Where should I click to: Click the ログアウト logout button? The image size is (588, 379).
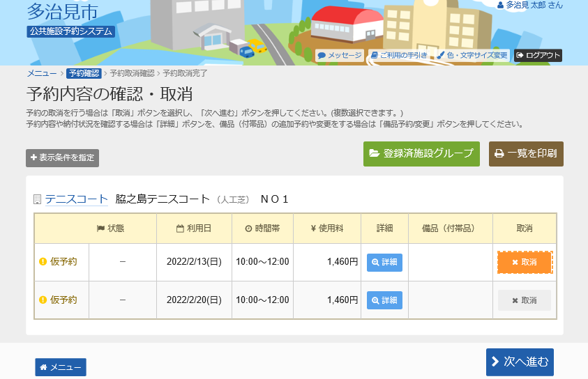tap(538, 56)
